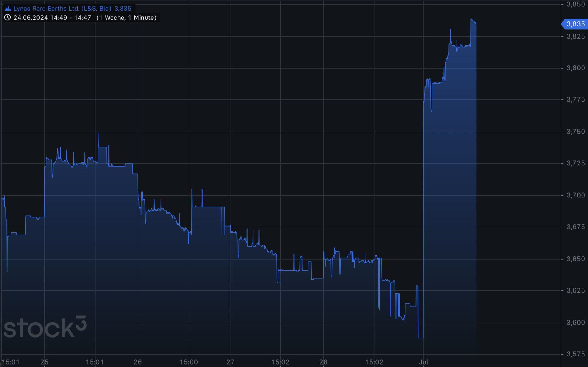Click the 3,800 price axis label
588x367 pixels.
point(576,68)
